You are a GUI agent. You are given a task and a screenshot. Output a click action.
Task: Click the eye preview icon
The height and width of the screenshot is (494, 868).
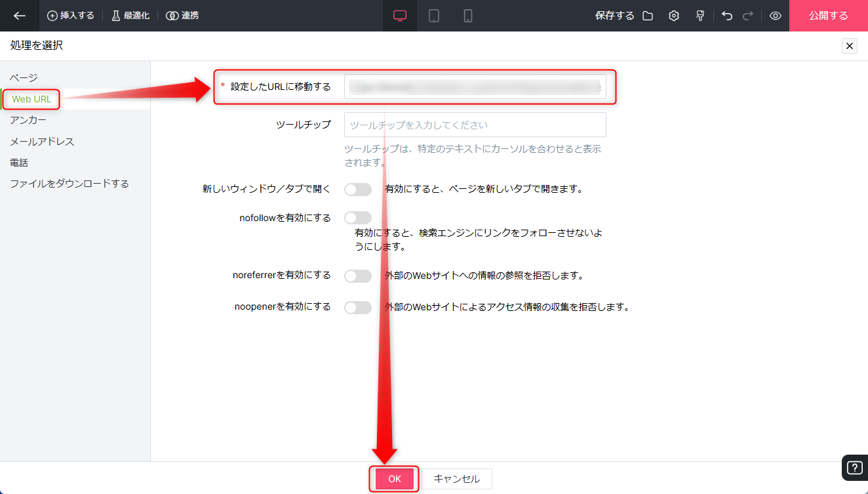[x=776, y=16]
